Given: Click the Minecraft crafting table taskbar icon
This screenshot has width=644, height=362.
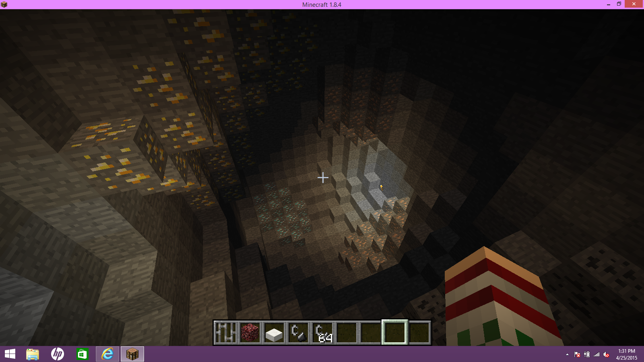Looking at the screenshot, I should [132, 354].
